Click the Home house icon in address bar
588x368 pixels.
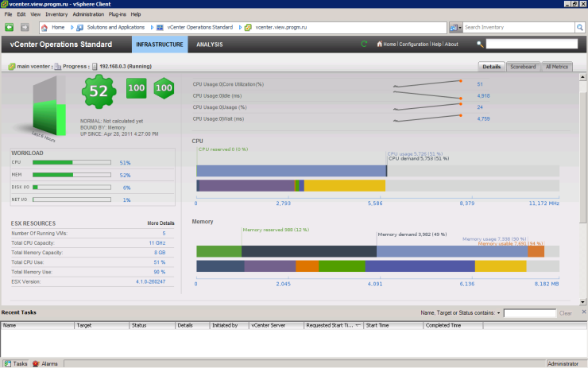tap(44, 27)
